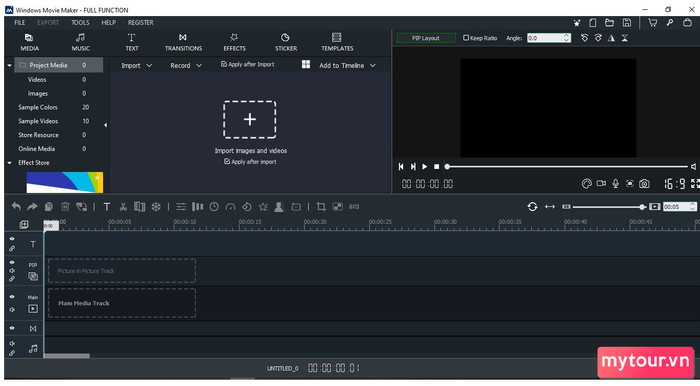Click the crop tool icon
The image size is (700, 386).
click(321, 207)
